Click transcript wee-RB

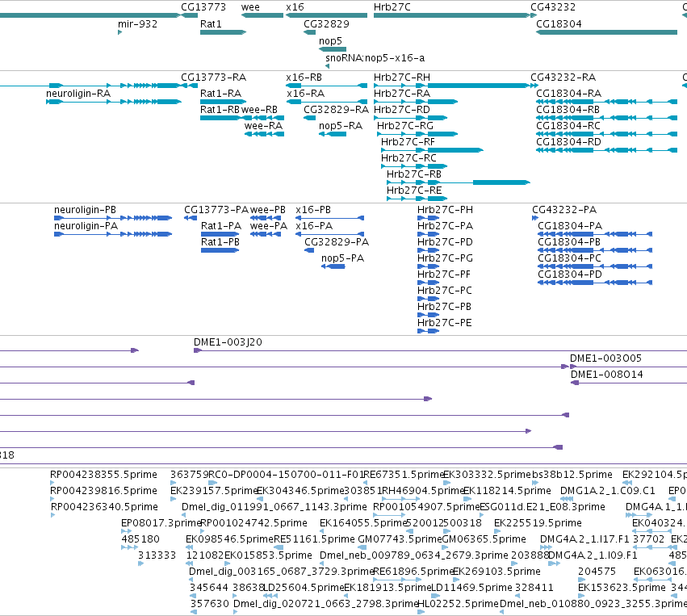click(259, 110)
